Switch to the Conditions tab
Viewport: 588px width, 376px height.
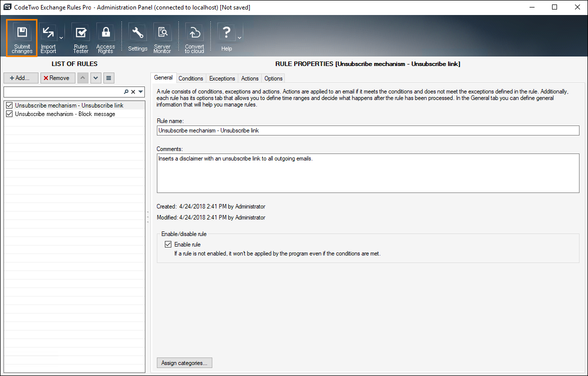pos(191,78)
